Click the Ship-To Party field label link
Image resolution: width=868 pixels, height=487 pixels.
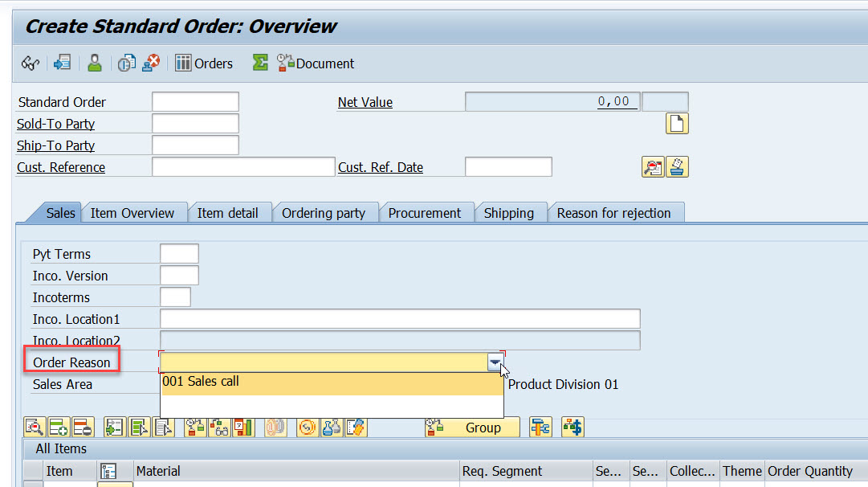55,145
